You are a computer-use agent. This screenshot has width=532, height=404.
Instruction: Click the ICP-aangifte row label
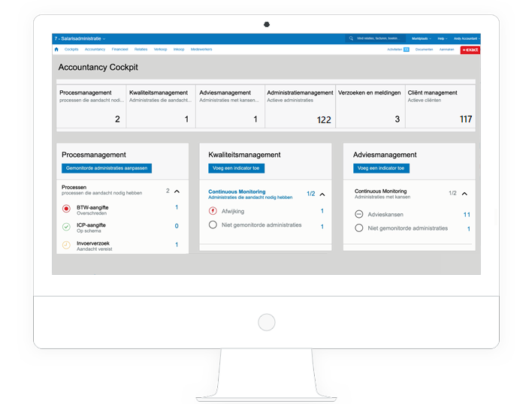(x=91, y=225)
